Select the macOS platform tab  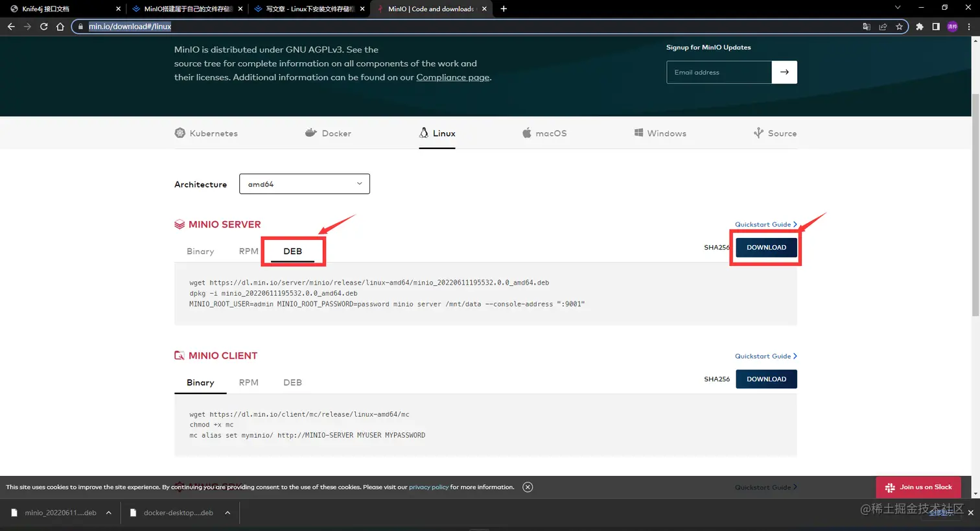pos(544,133)
